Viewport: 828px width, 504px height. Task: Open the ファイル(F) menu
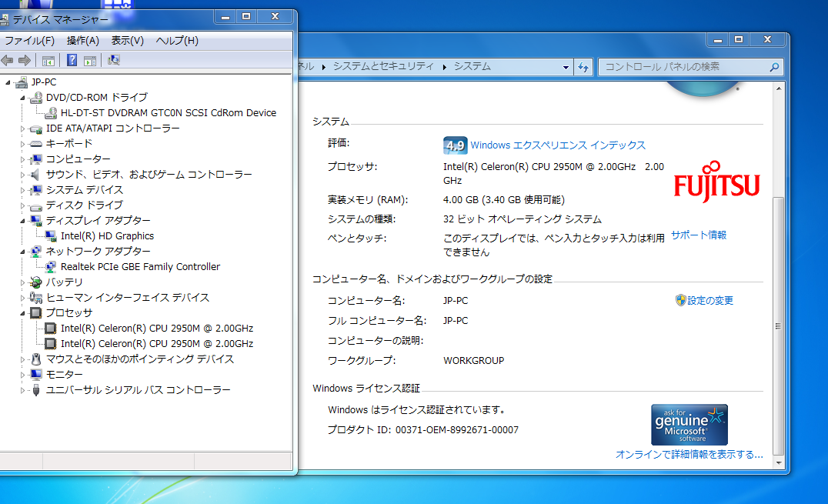pos(29,41)
